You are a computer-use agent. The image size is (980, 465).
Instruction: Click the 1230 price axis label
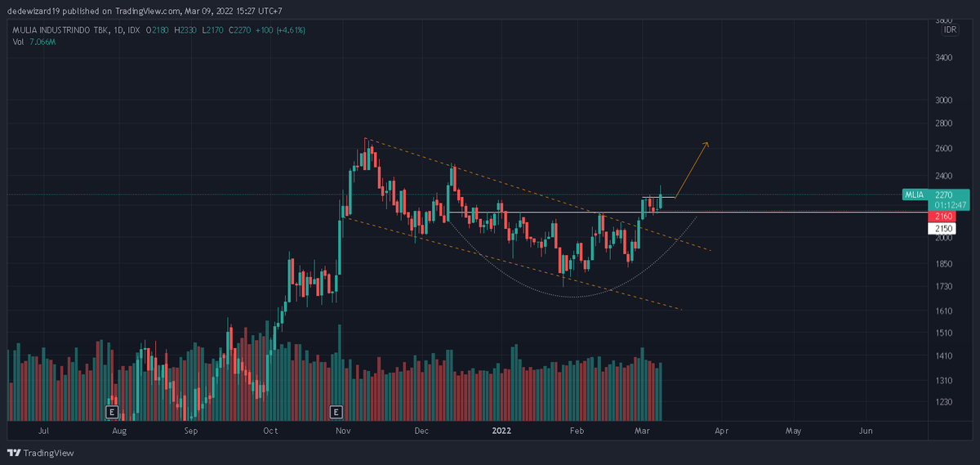click(943, 403)
